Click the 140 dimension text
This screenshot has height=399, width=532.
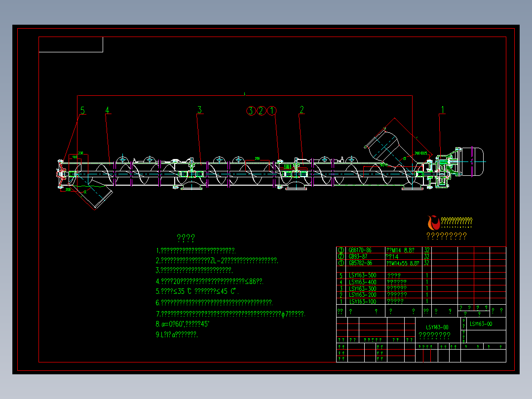(x=75, y=157)
